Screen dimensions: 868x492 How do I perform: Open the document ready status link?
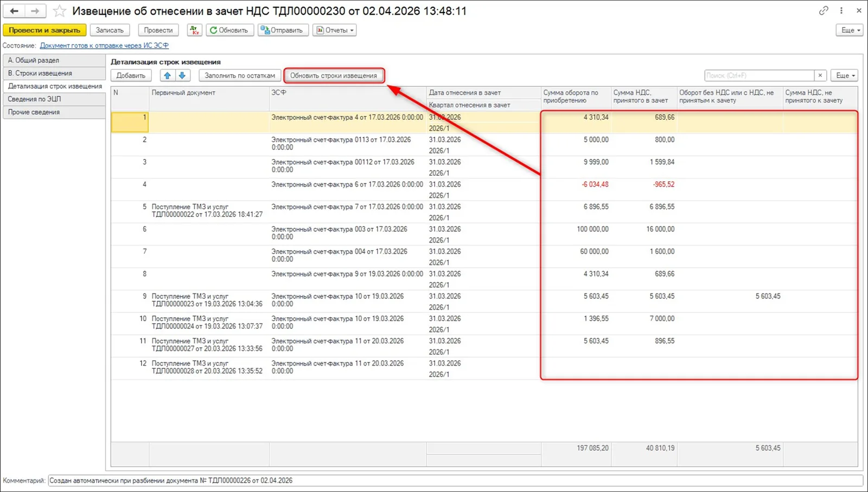coord(104,46)
